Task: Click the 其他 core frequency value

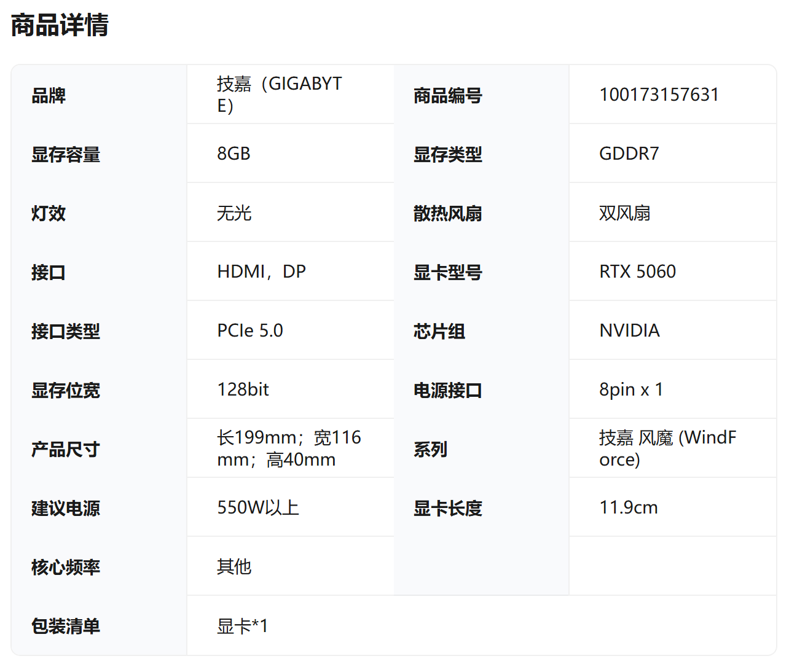Action: pyautogui.click(x=234, y=566)
